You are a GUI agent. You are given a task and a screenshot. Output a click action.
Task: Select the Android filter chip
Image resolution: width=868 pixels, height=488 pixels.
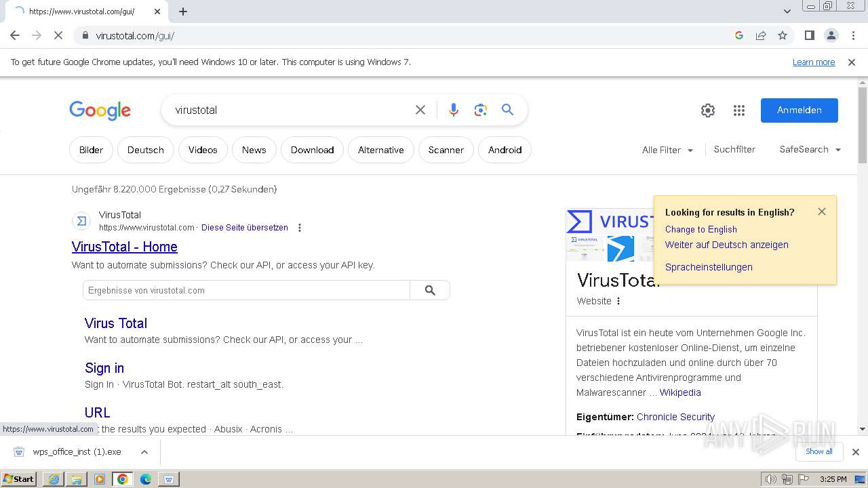point(505,150)
